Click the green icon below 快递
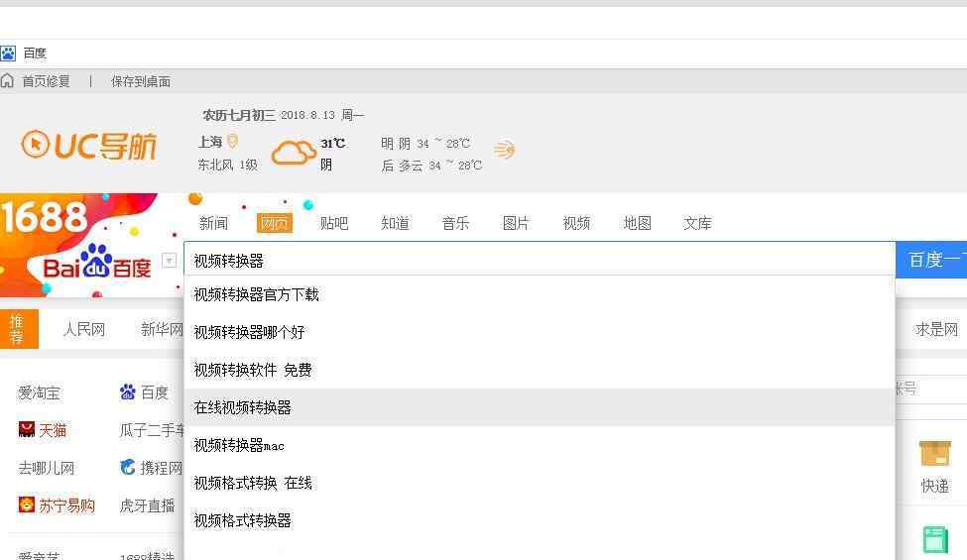967x560 pixels. (x=935, y=539)
